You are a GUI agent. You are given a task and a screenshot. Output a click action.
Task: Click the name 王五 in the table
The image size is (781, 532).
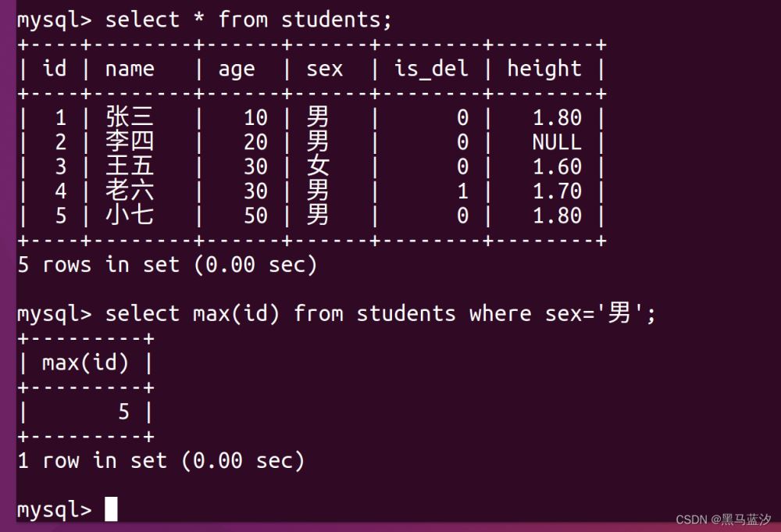click(130, 166)
